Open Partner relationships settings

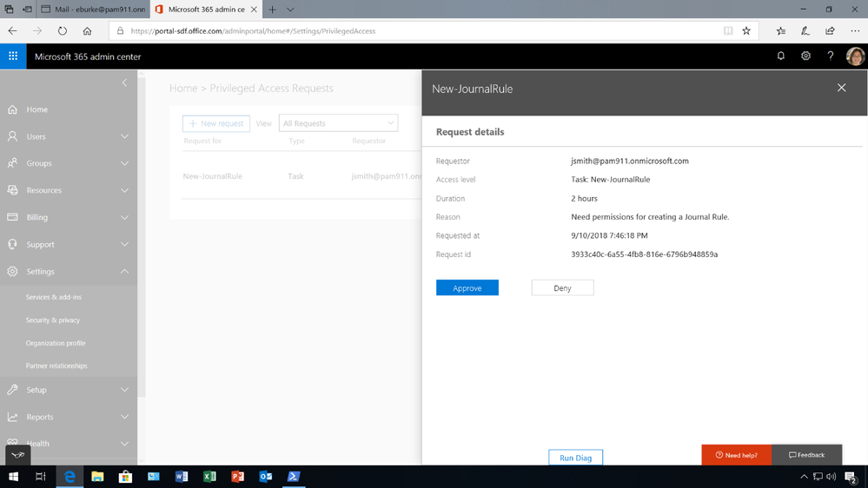tap(56, 366)
